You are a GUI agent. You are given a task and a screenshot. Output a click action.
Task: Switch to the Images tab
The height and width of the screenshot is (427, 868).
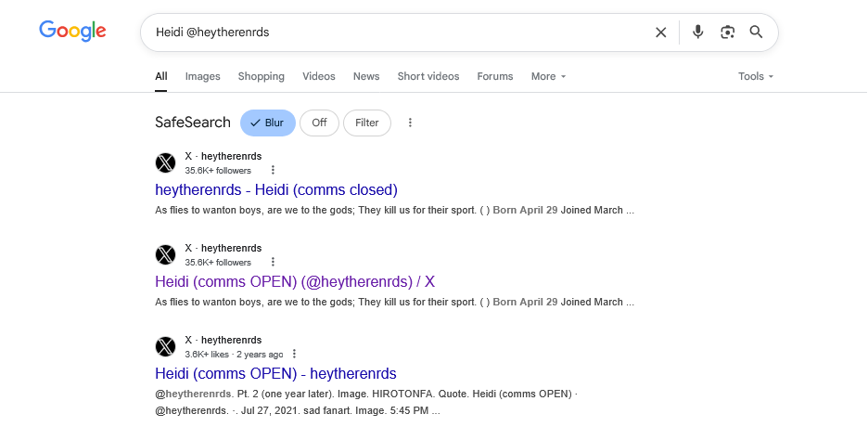pyautogui.click(x=202, y=76)
